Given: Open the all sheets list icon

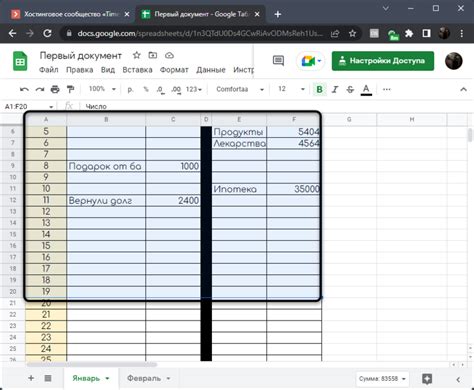Looking at the screenshot, I should point(48,378).
